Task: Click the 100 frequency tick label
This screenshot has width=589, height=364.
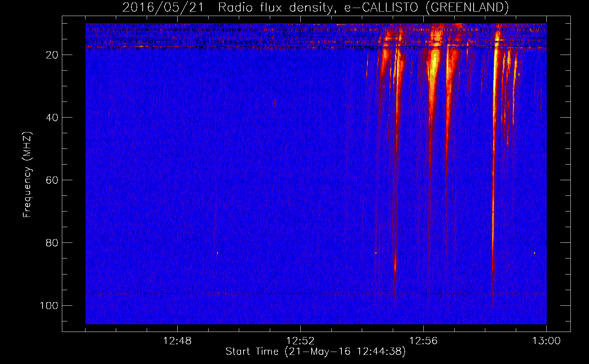Action: (49, 305)
